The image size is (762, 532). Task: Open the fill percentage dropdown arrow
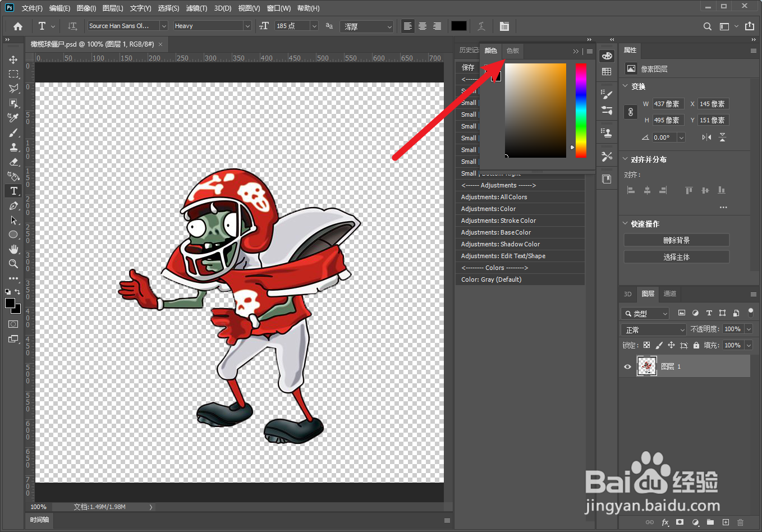coord(749,345)
